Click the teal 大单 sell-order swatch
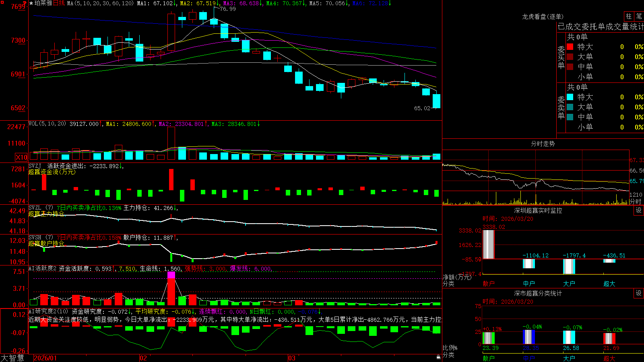Image resolution: width=644 pixels, height=362 pixels. pos(570,107)
